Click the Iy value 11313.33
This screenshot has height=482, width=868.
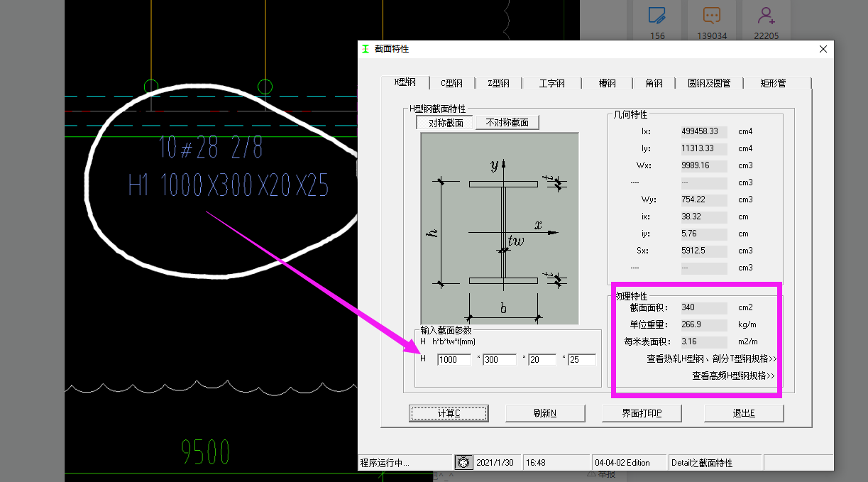pyautogui.click(x=703, y=148)
